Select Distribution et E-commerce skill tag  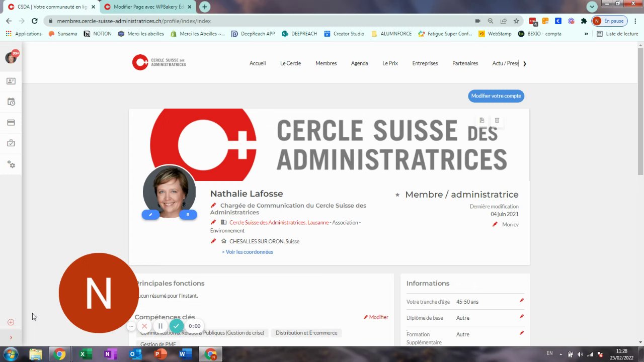[306, 333]
